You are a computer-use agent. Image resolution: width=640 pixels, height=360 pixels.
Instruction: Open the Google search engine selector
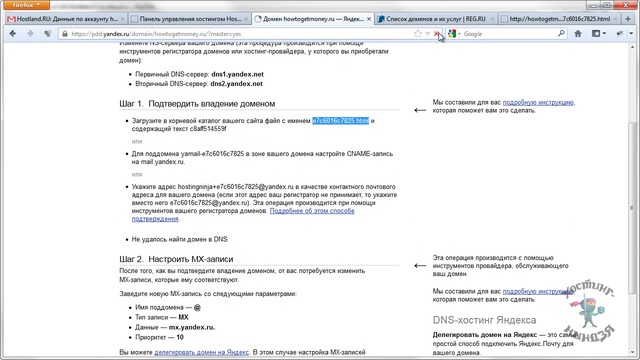click(453, 34)
